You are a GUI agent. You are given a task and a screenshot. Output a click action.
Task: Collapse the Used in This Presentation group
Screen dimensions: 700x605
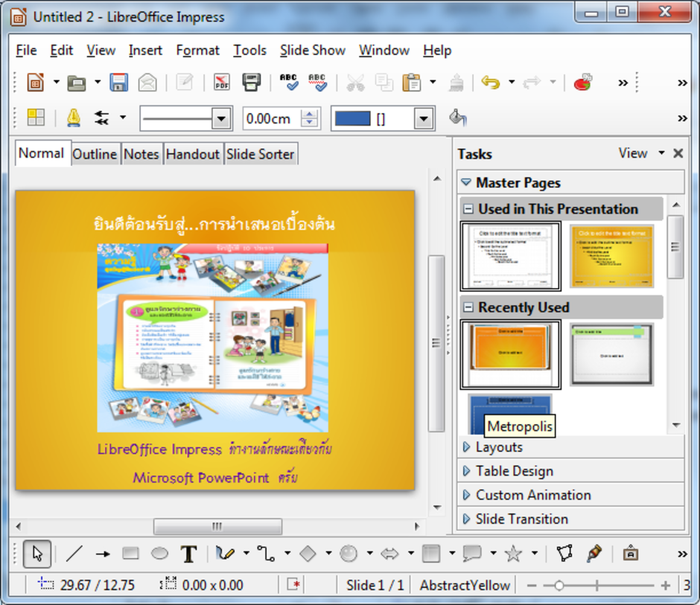point(468,209)
